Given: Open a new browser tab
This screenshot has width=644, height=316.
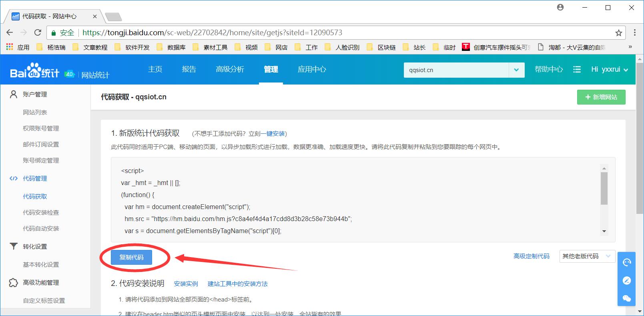Looking at the screenshot, I should 113,17.
